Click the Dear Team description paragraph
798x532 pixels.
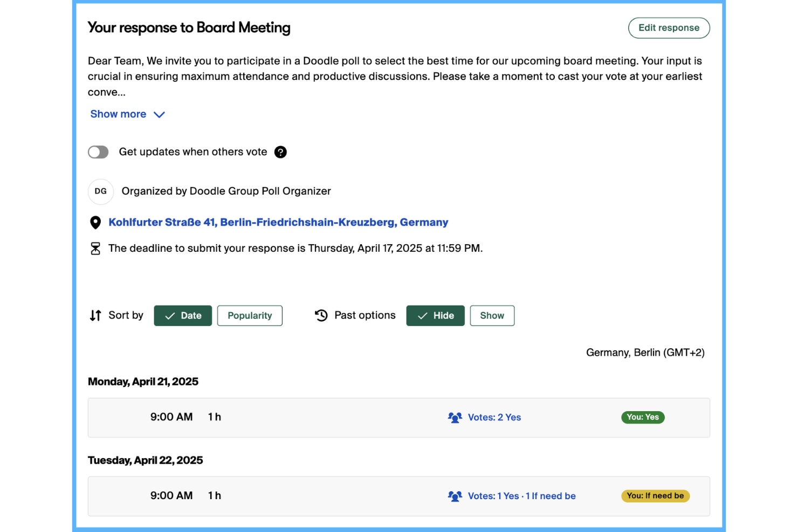point(395,77)
